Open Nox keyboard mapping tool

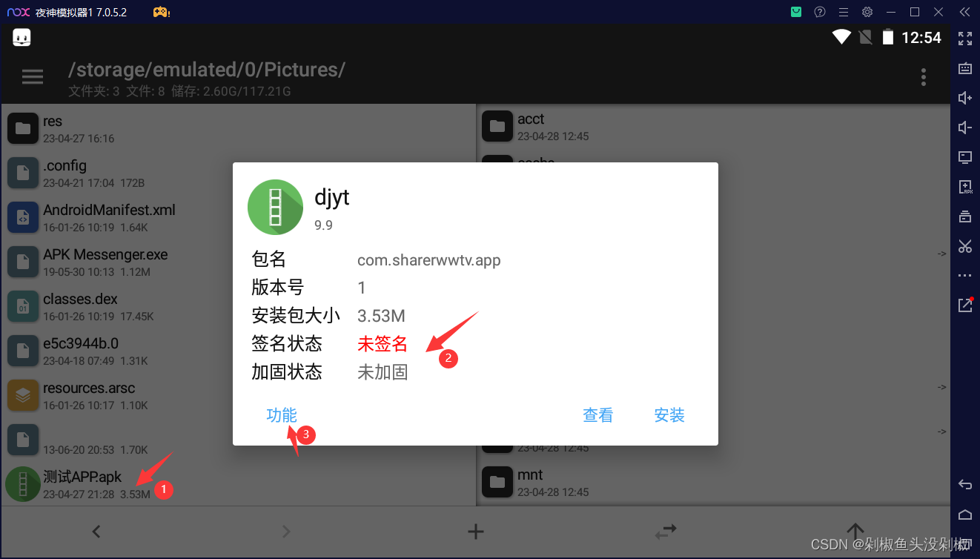[965, 68]
